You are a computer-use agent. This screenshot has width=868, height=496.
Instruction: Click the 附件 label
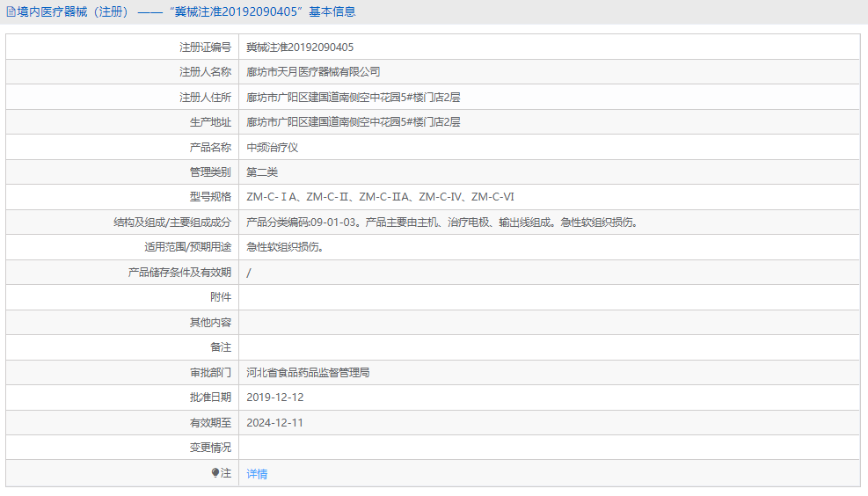pos(221,297)
